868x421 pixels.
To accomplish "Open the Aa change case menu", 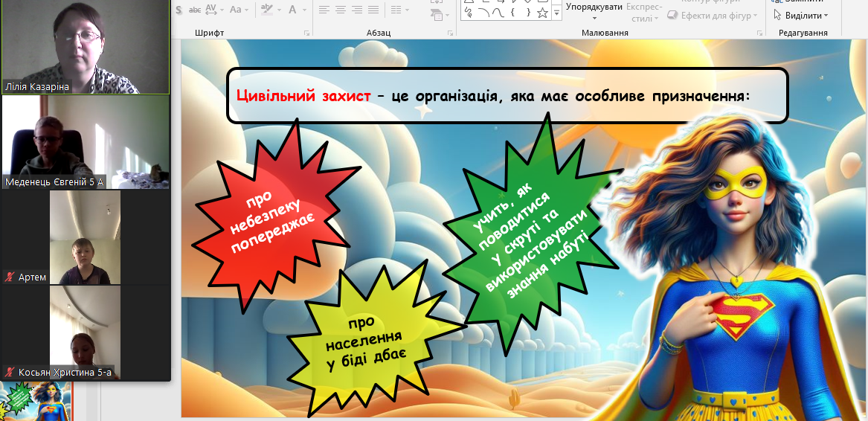I will pos(236,10).
